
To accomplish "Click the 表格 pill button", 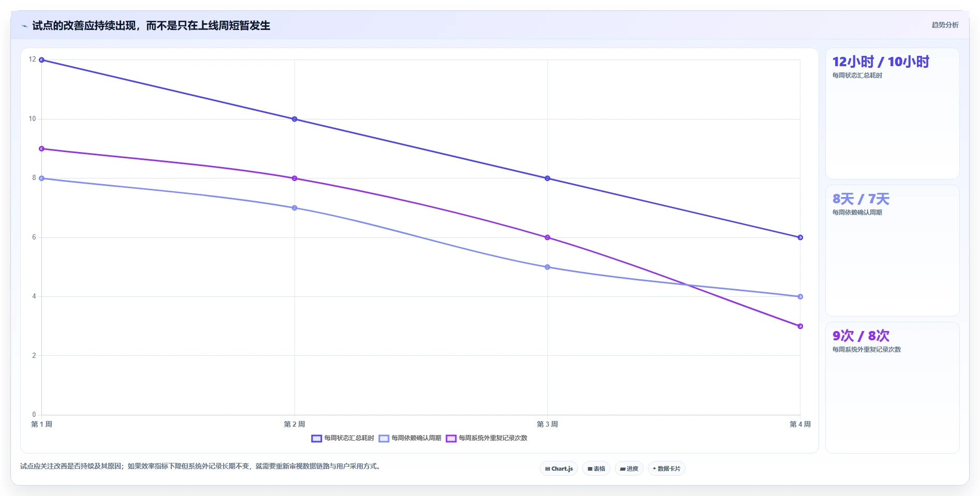I will pos(596,469).
